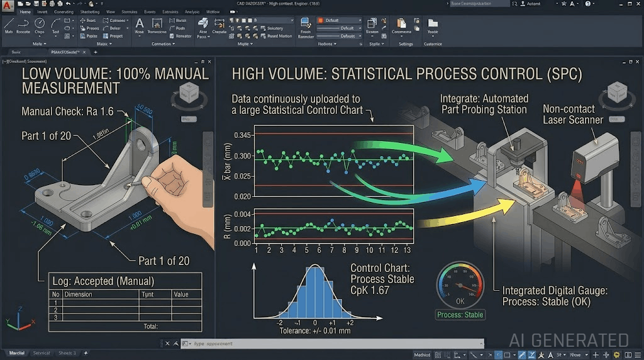Screen dimensions: 644x360
Task: Click the navigation bar in left viewport
Action: click(x=208, y=170)
